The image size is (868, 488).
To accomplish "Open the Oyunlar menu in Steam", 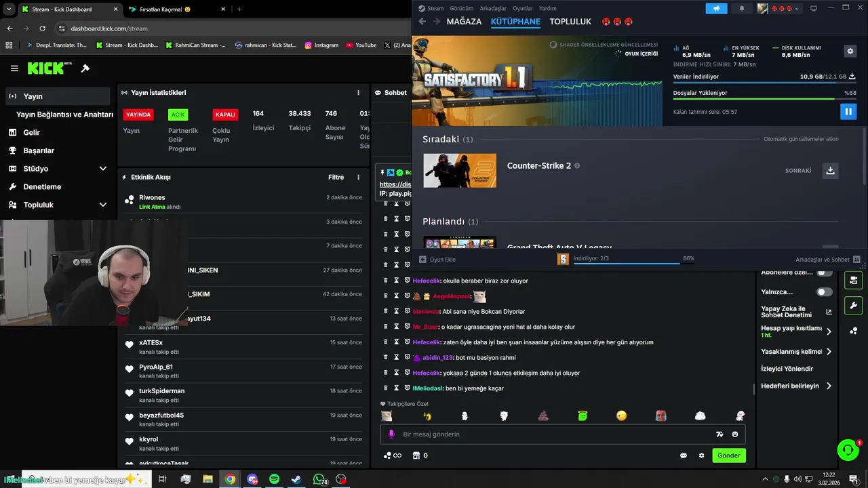I will click(x=523, y=8).
